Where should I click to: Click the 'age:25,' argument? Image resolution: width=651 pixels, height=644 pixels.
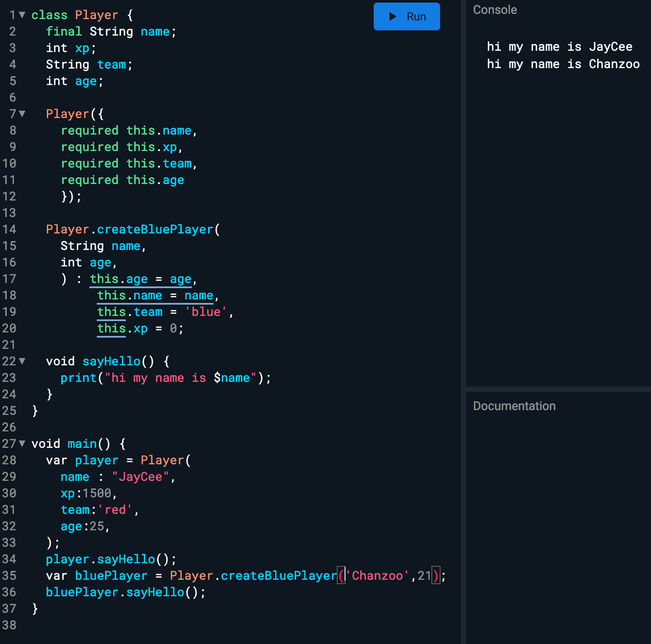click(85, 526)
